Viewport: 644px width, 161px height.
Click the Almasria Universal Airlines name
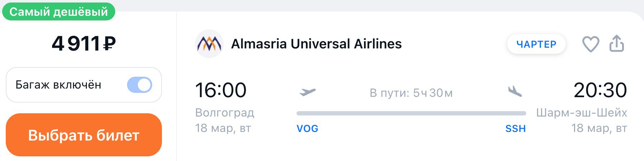(316, 44)
